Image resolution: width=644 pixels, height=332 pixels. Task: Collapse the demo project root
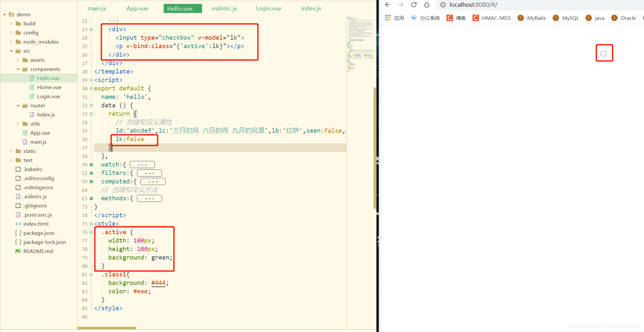click(x=5, y=14)
